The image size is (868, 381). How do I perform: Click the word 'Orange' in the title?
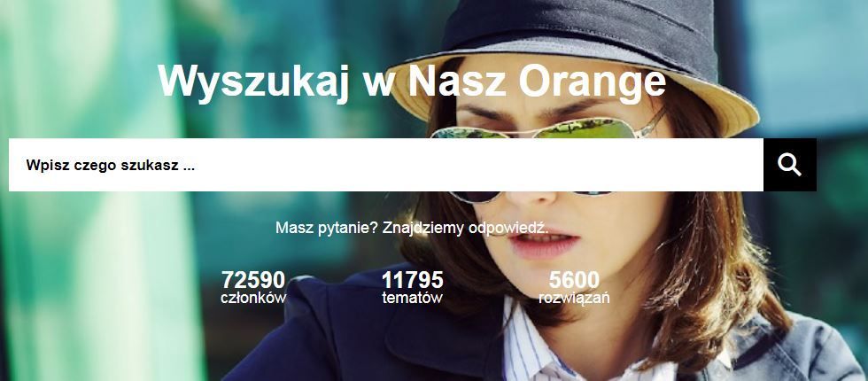click(x=593, y=82)
